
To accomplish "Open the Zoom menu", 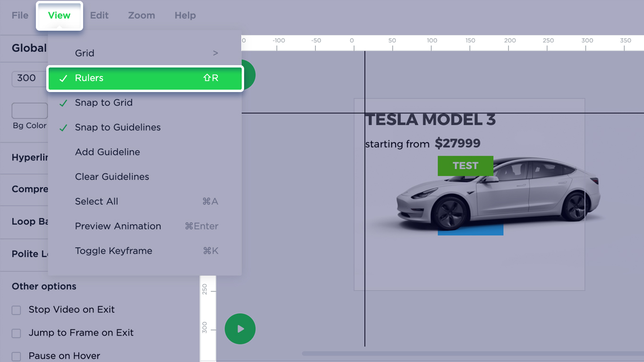I will 141,15.
